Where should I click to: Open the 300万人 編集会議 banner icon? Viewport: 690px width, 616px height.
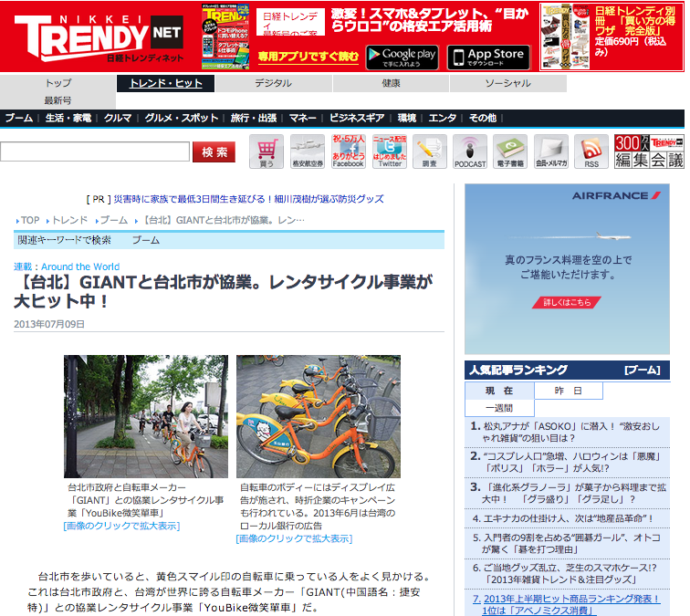pyautogui.click(x=649, y=151)
